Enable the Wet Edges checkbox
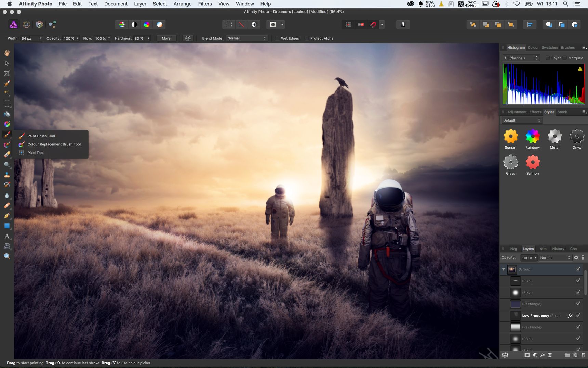Viewport: 588px width, 368px height. (277, 38)
